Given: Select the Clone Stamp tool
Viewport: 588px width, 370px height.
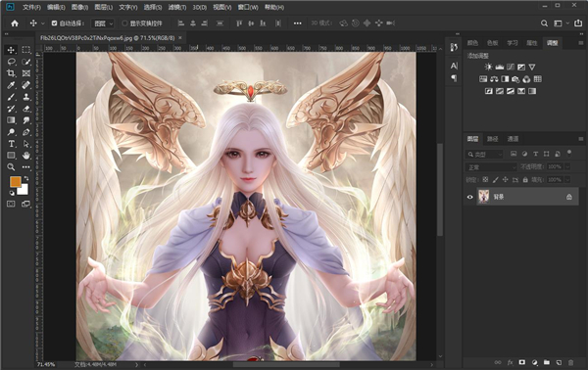Looking at the screenshot, I should coord(25,97).
